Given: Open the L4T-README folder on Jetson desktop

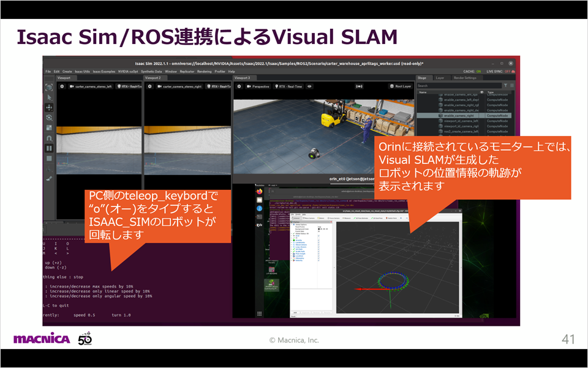Looking at the screenshot, I should [x=271, y=271].
